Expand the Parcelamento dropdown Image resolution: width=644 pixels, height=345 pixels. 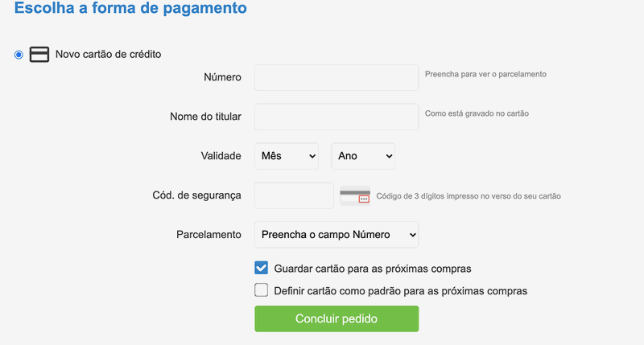click(336, 235)
